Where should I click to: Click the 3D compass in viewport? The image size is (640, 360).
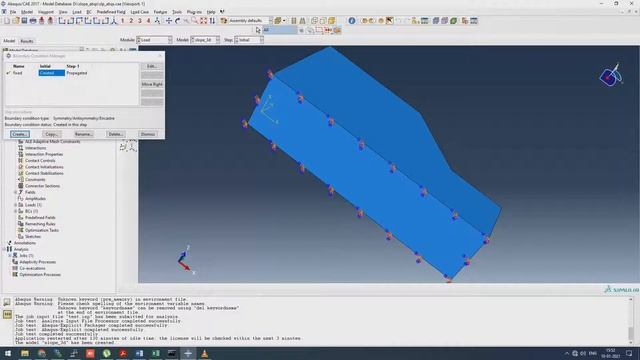pyautogui.click(x=611, y=75)
